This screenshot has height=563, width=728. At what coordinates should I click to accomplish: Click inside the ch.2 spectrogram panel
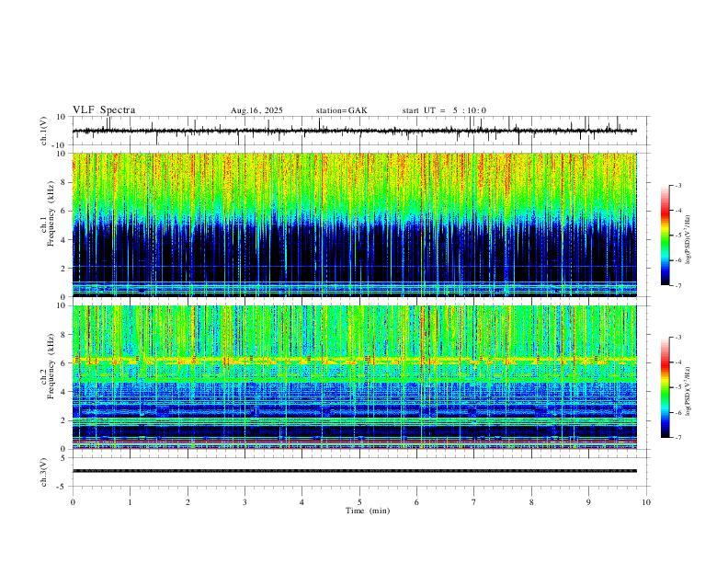click(x=354, y=377)
